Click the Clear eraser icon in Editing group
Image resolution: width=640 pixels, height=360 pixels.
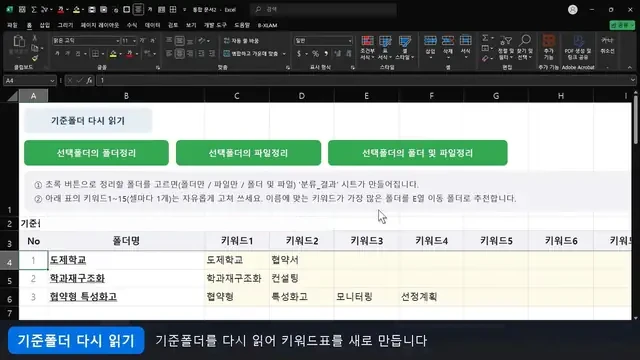click(x=485, y=58)
